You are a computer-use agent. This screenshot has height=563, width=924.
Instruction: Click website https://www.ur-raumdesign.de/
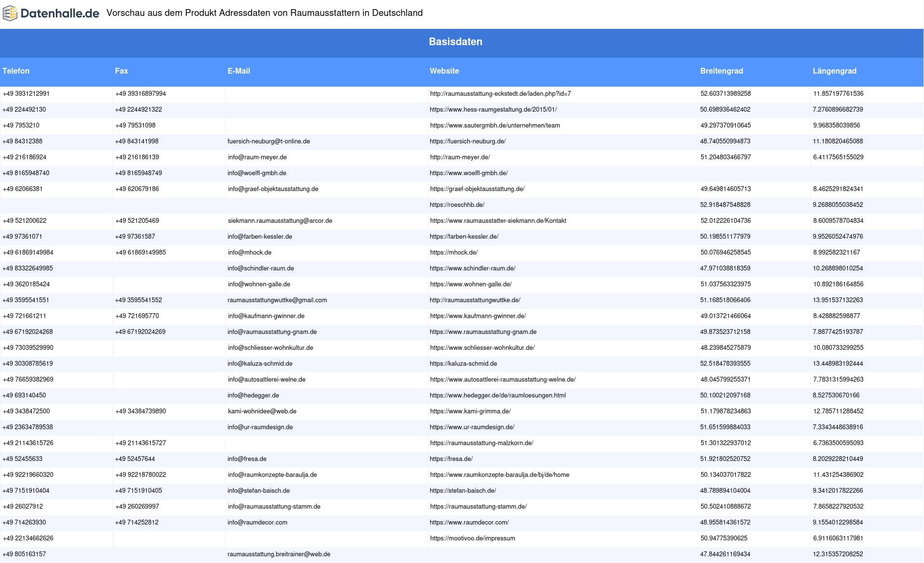(x=472, y=427)
